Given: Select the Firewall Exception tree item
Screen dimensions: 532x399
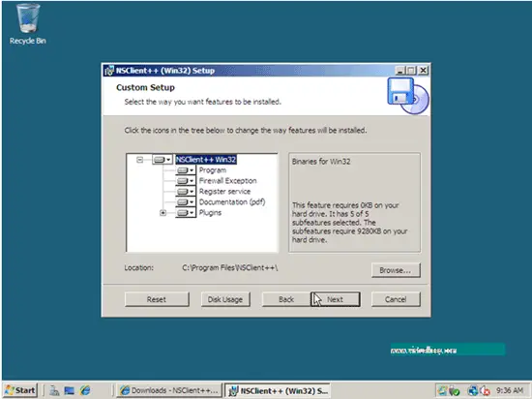Looking at the screenshot, I should (227, 181).
